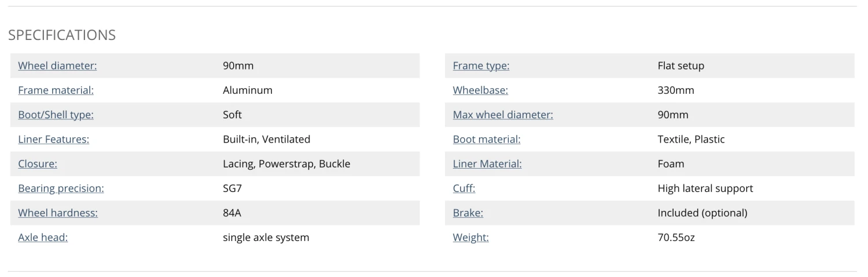Image resolution: width=868 pixels, height=277 pixels.
Task: Click the 70.55oz weight value
Action: 676,238
